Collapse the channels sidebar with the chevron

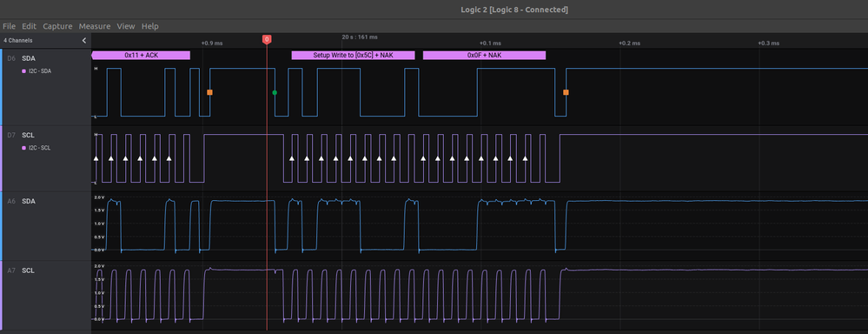pyautogui.click(x=84, y=40)
